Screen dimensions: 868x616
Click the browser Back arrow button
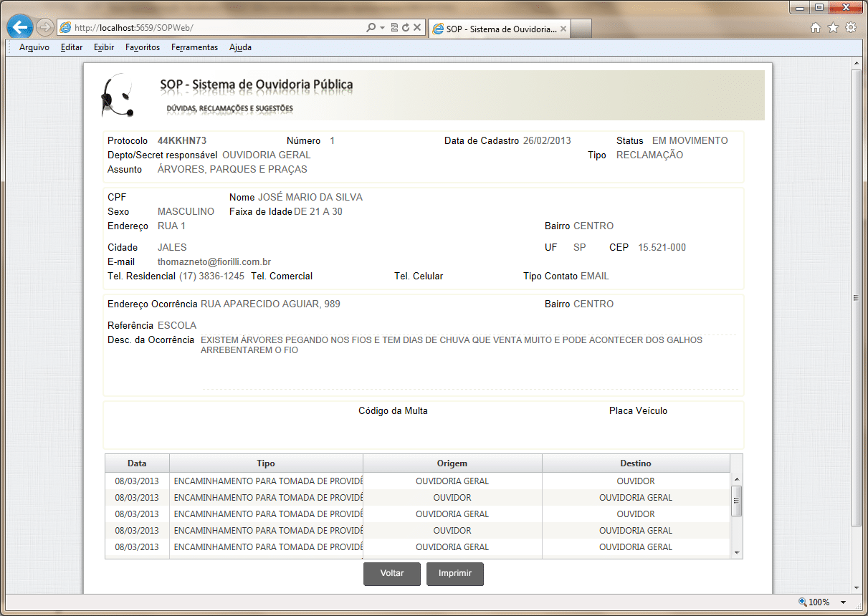[20, 28]
